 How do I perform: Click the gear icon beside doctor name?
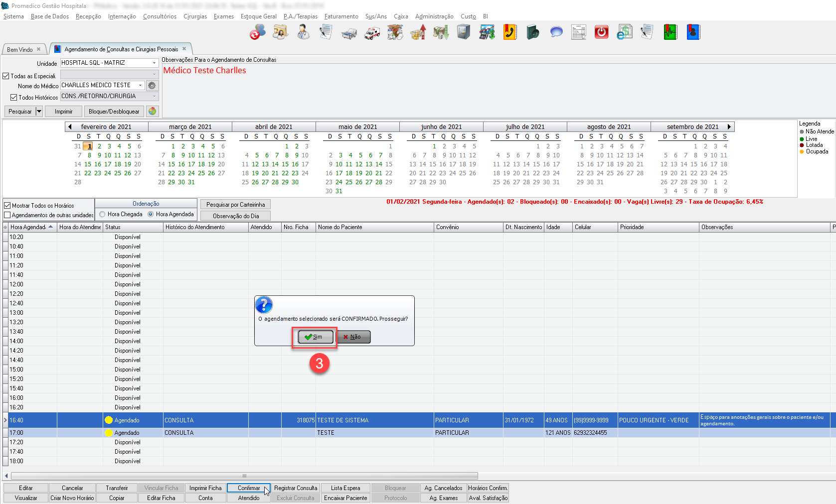tap(152, 86)
